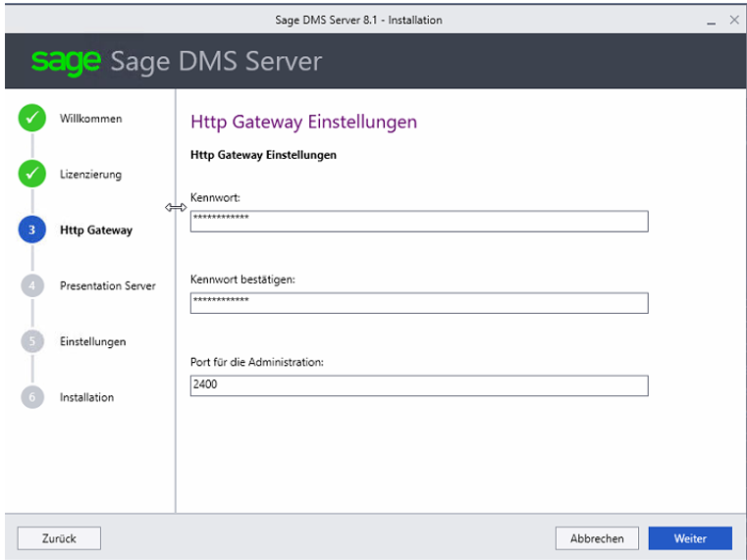Click the green sage logo
The height and width of the screenshot is (560, 747).
66,62
